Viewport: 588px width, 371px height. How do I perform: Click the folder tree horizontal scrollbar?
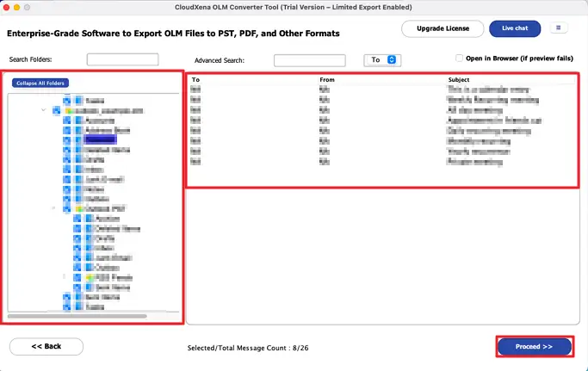click(x=77, y=316)
